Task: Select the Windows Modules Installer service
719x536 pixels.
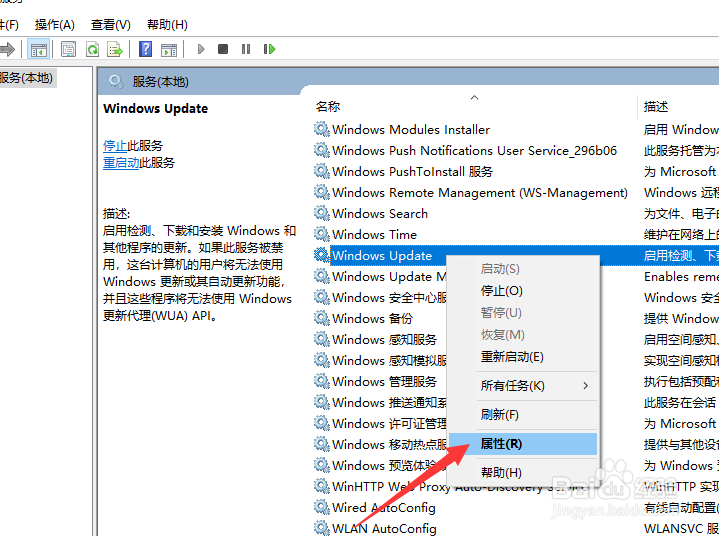Action: click(x=411, y=129)
